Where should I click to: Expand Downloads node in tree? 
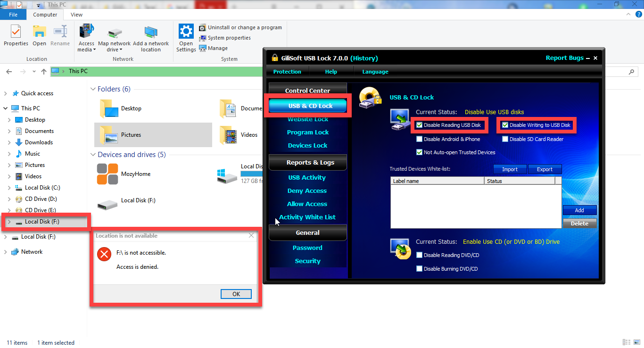pos(9,142)
